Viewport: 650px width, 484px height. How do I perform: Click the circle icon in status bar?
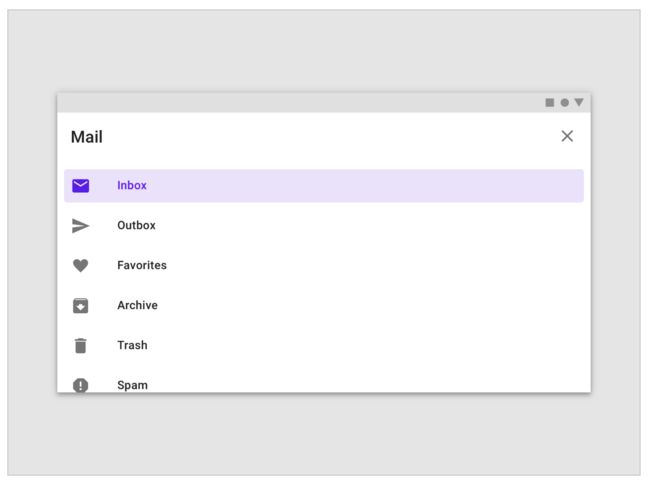[x=565, y=102]
